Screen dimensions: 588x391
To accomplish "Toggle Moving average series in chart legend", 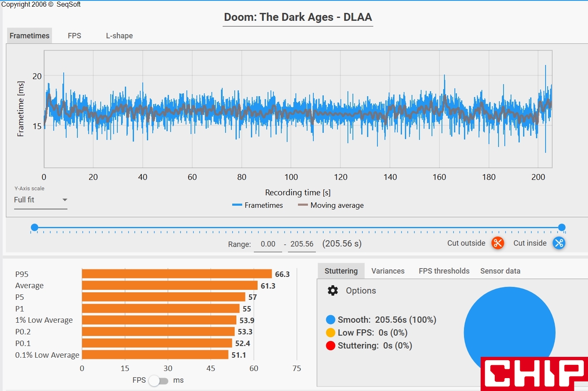I will pos(331,205).
